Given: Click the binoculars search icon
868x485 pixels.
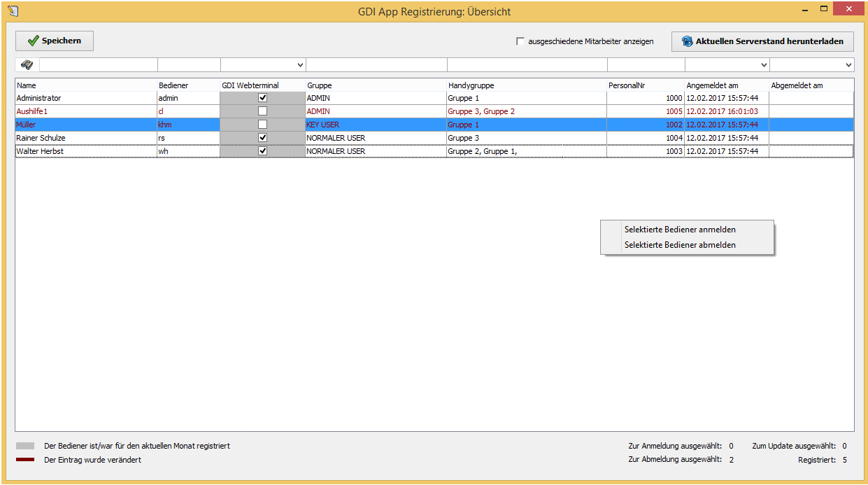Looking at the screenshot, I should pyautogui.click(x=27, y=65).
